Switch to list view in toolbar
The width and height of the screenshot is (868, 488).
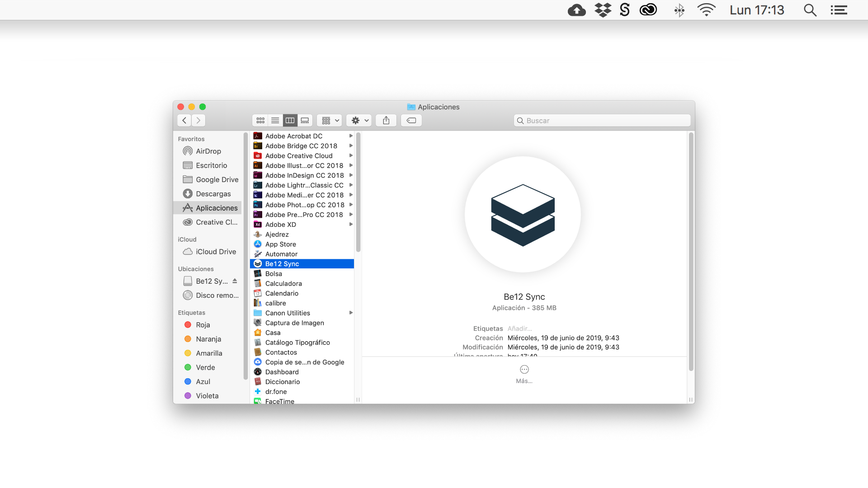pyautogui.click(x=275, y=121)
